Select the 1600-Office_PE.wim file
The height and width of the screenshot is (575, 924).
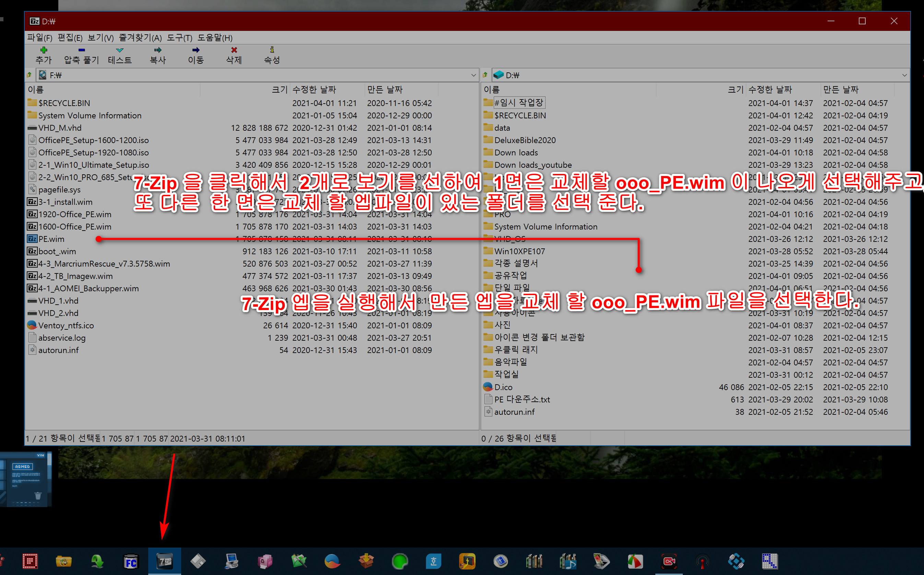74,227
